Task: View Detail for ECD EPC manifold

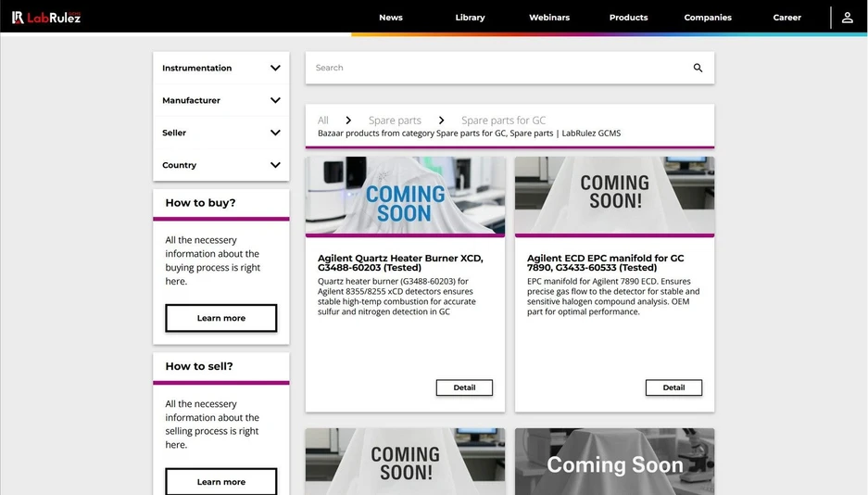Action: click(673, 387)
